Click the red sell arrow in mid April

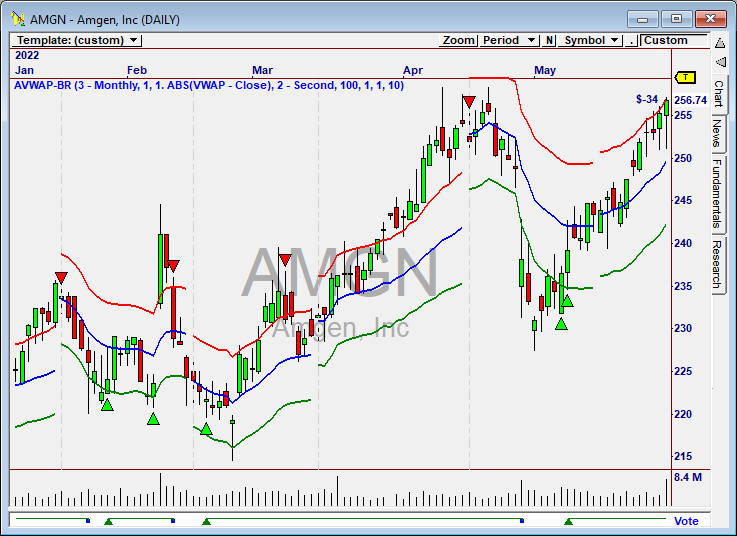469,102
